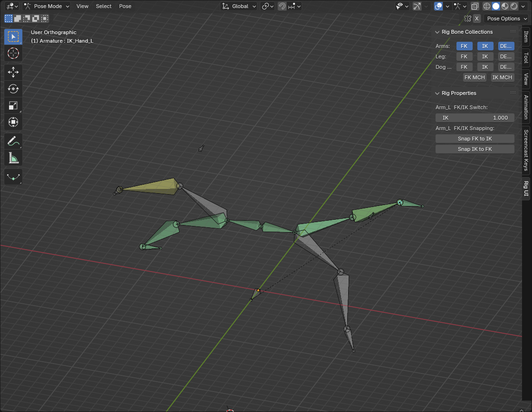Open the editor type dropdown

[12, 6]
